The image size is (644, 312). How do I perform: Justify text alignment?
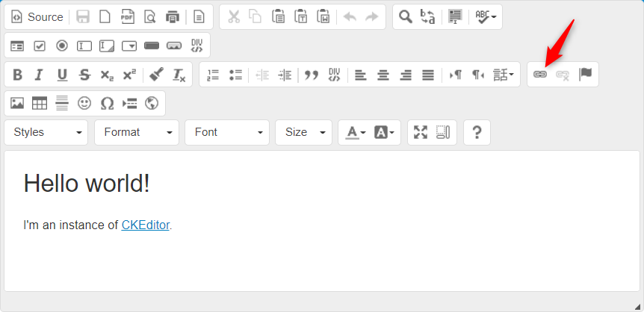(x=428, y=75)
